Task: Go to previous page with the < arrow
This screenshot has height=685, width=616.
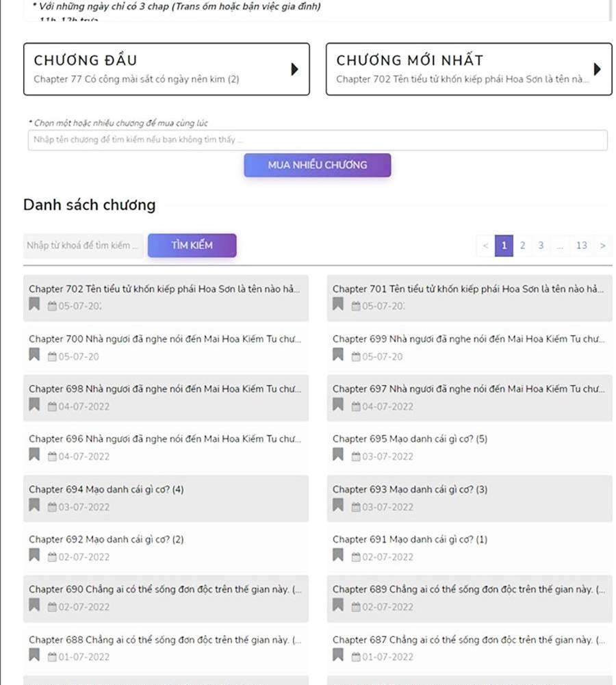Action: [485, 246]
